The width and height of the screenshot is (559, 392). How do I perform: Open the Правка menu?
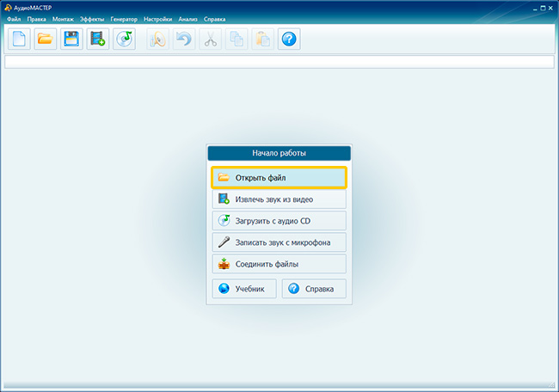point(37,19)
